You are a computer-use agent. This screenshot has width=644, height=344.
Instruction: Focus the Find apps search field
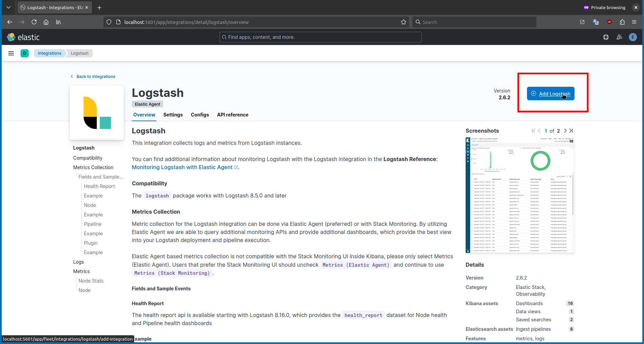click(x=320, y=37)
